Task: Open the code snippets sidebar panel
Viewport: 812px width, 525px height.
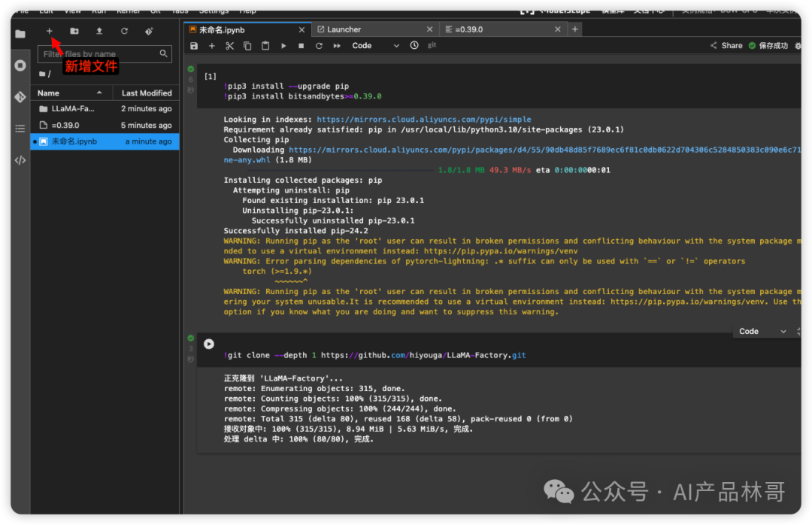Action: (x=20, y=160)
